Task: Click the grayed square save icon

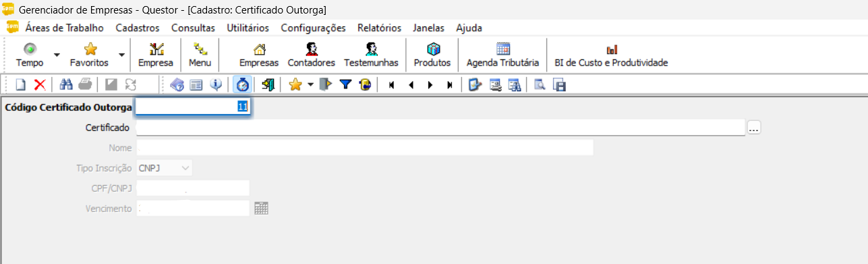Action: coord(111,84)
